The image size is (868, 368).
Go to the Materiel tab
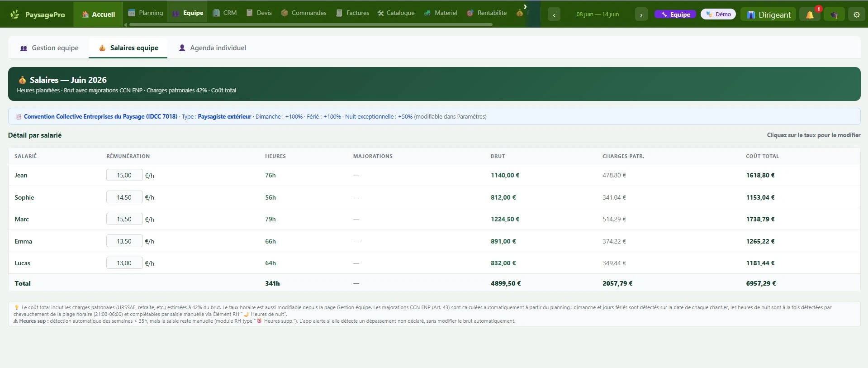click(x=441, y=13)
